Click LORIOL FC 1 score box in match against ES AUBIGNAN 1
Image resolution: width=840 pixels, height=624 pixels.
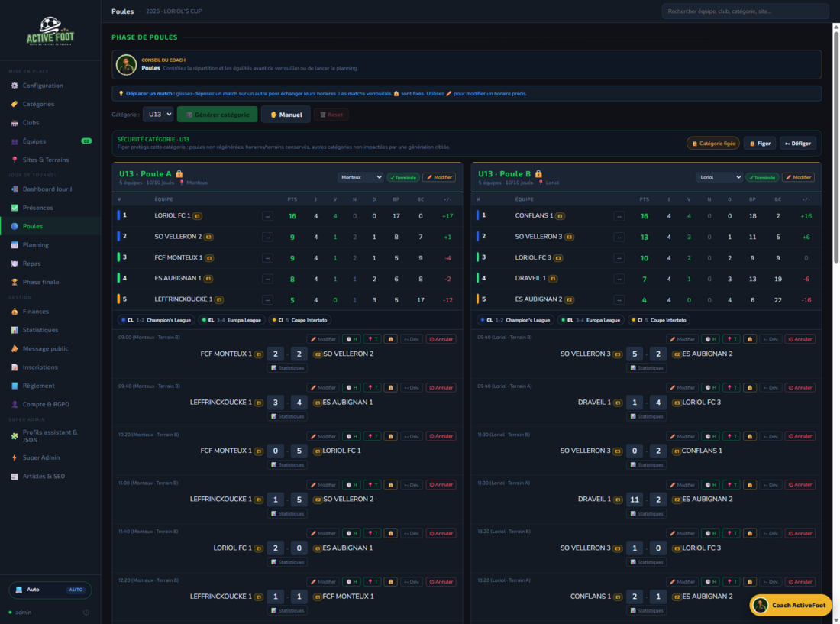276,548
